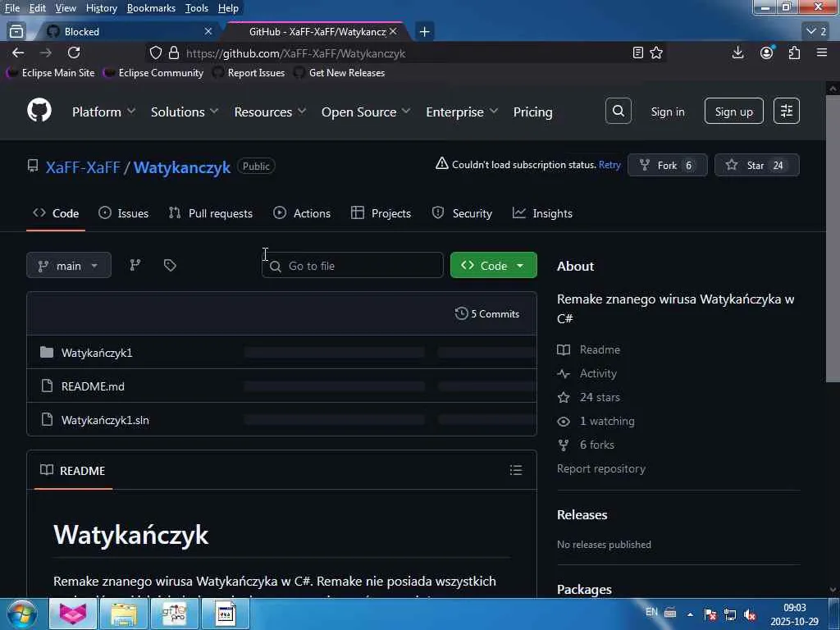This screenshot has width=840, height=630.
Task: Switch to the Pull requests tab
Action: pyautogui.click(x=211, y=213)
